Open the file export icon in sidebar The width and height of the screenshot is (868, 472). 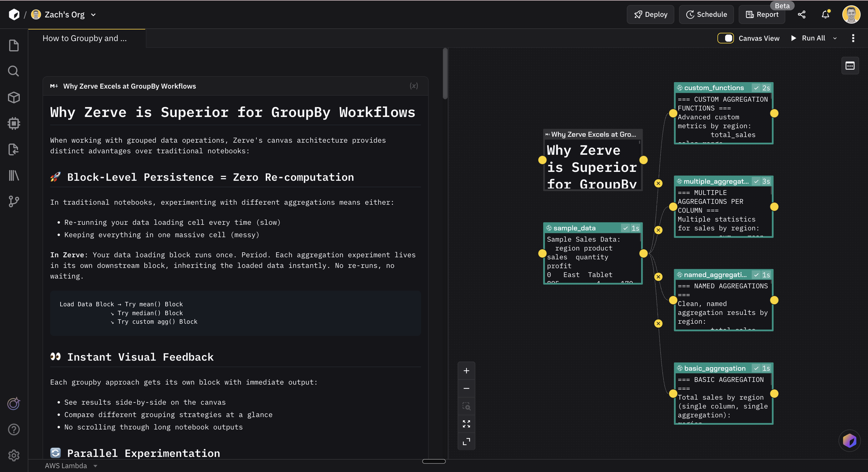pos(14,149)
